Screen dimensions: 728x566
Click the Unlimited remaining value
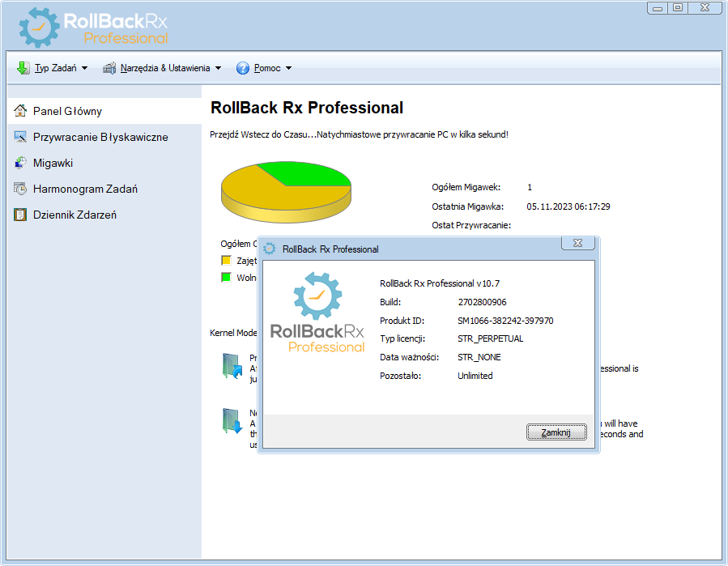[475, 376]
